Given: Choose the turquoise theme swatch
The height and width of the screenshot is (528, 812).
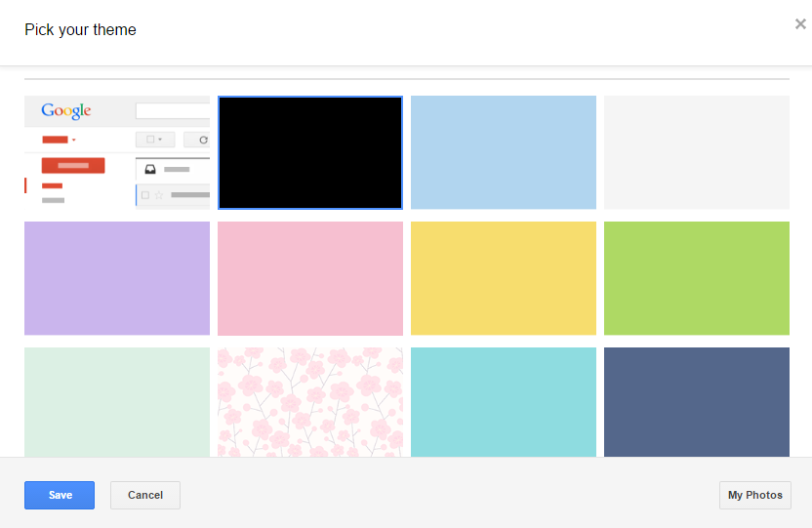Looking at the screenshot, I should [504, 402].
